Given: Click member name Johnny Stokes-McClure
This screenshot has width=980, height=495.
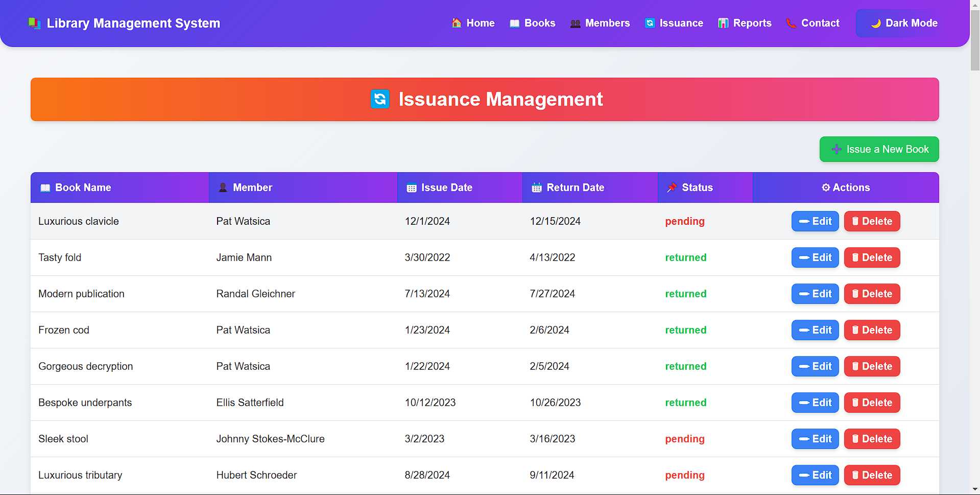Looking at the screenshot, I should click(x=270, y=439).
